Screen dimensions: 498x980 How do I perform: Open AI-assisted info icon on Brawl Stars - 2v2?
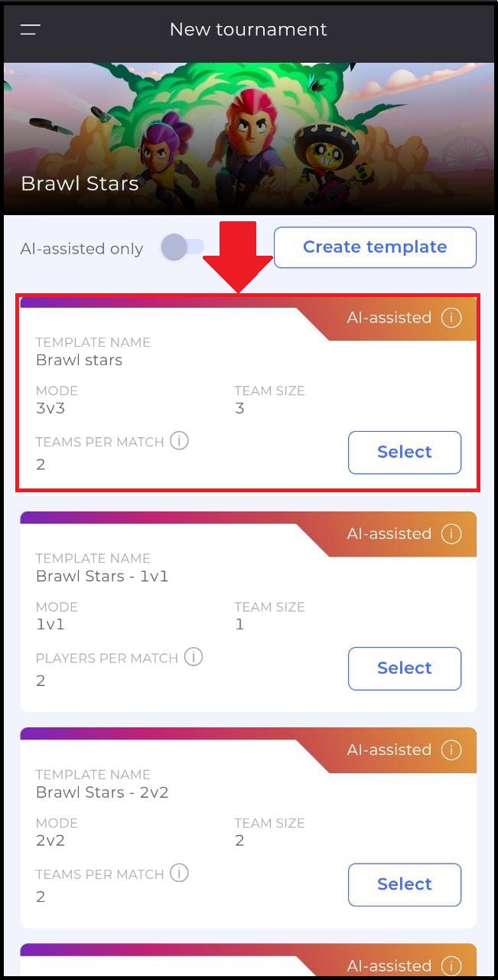coord(451,750)
